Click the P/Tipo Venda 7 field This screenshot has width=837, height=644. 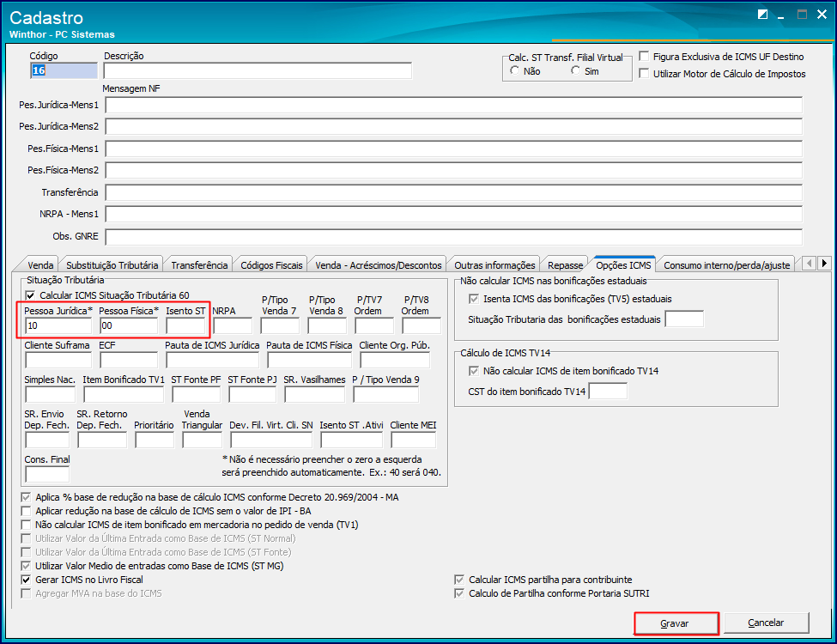coord(280,325)
